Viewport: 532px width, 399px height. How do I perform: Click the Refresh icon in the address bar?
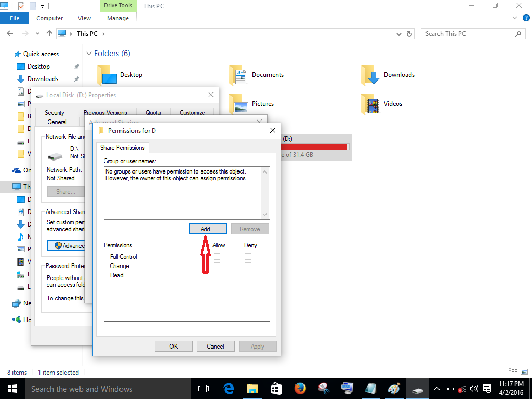[x=409, y=33]
